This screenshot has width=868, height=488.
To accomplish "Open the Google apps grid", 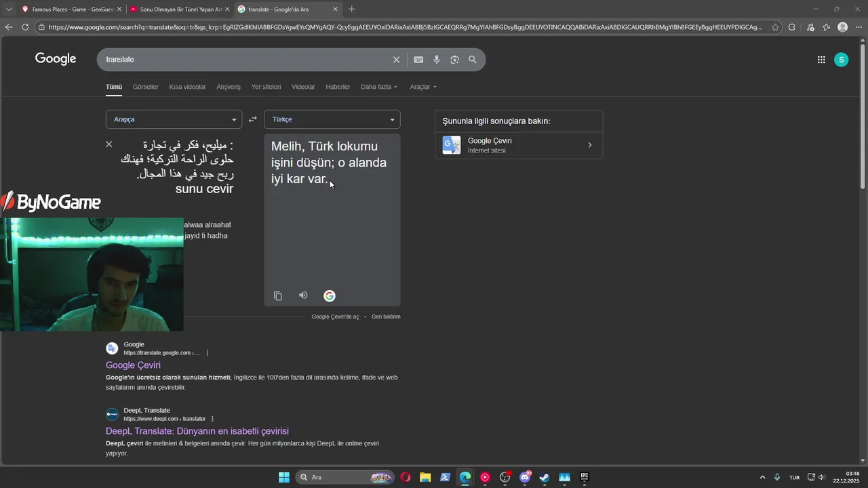I will (821, 60).
